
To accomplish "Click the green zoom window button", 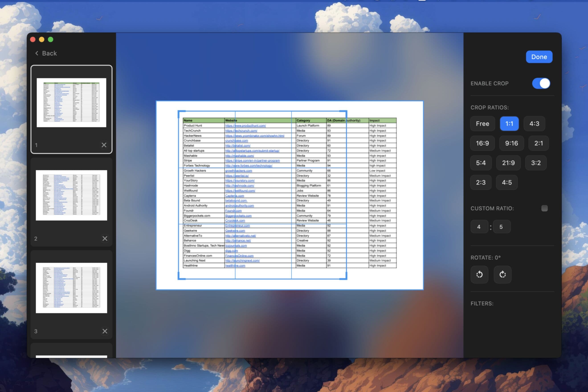I will pos(51,39).
